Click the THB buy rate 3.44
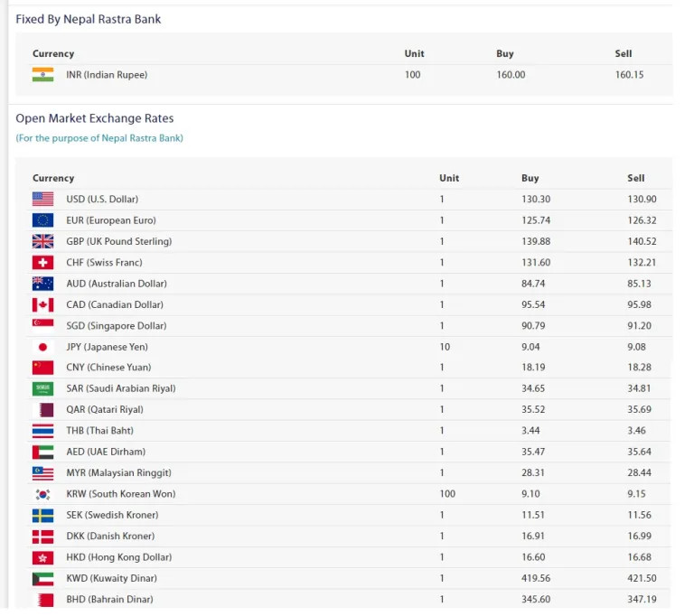The image size is (694, 616). 530,431
